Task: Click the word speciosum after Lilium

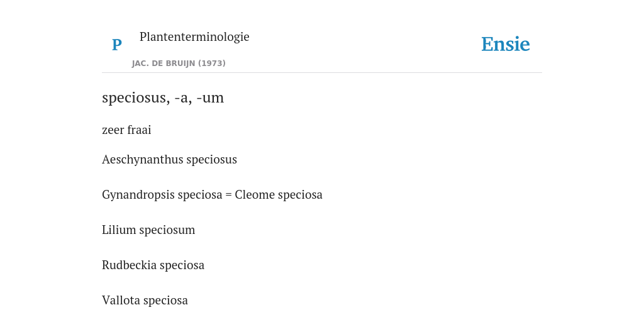Action: pyautogui.click(x=167, y=230)
